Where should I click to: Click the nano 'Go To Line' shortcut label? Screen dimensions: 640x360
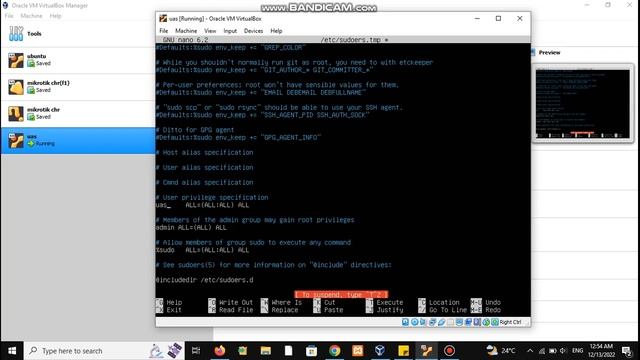tap(448, 310)
